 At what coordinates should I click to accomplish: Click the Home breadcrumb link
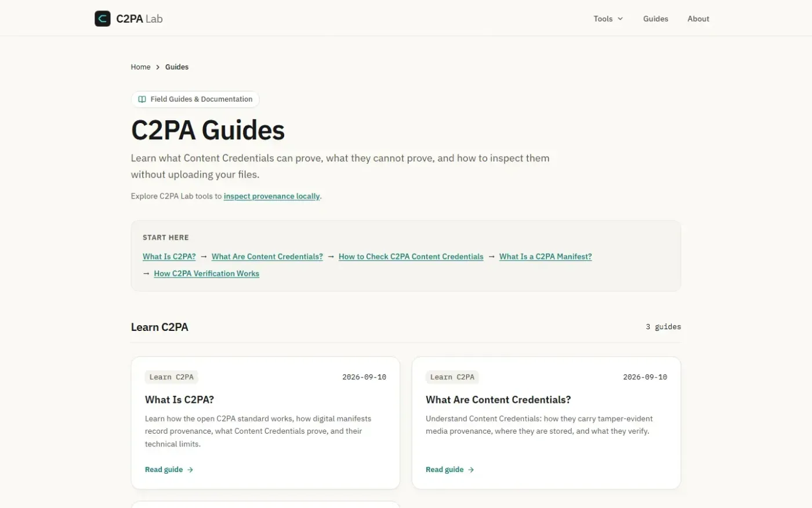[140, 67]
